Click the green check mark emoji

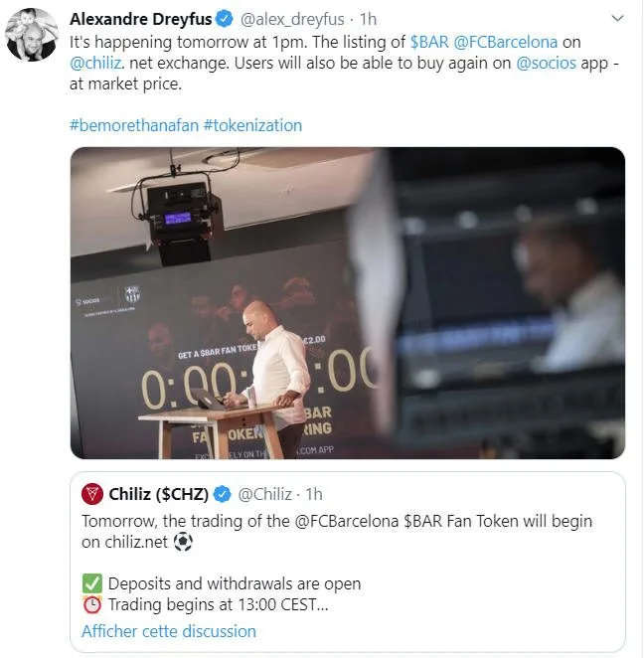pyautogui.click(x=92, y=583)
